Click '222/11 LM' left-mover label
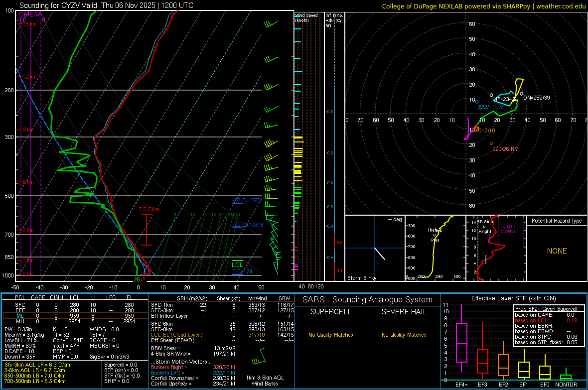588x390 pixels. [490, 107]
